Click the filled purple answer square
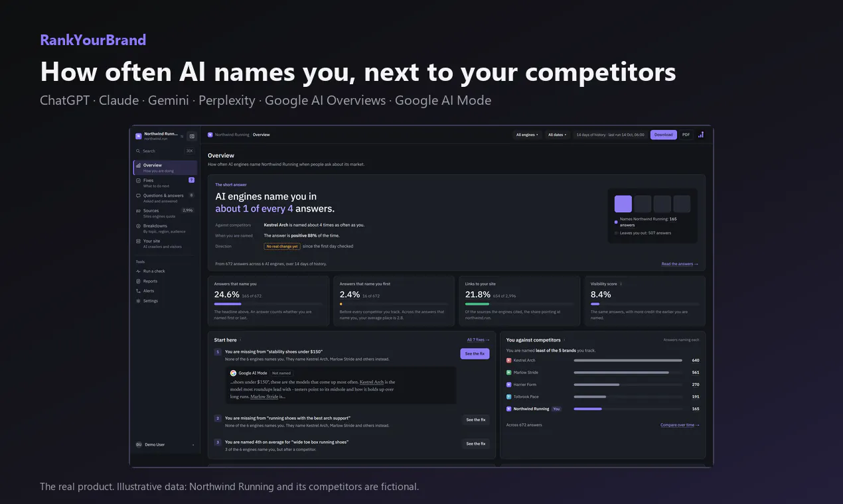 coord(623,204)
